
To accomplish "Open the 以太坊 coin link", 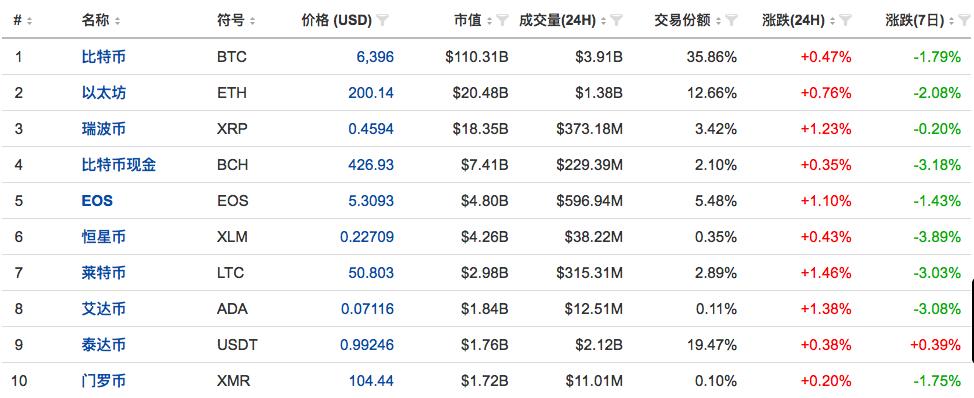I will click(104, 93).
